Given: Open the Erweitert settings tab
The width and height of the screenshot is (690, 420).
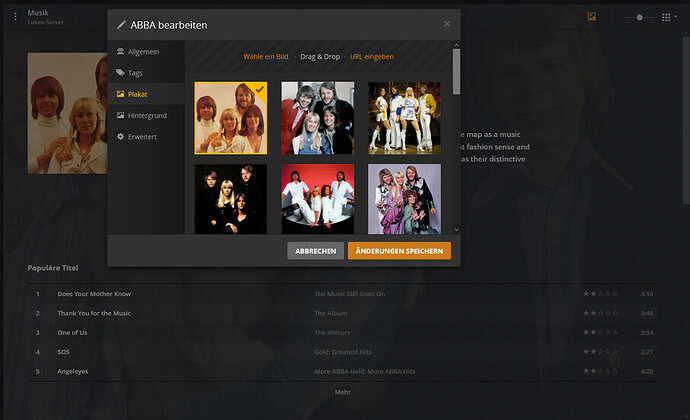Looking at the screenshot, I should [x=146, y=136].
